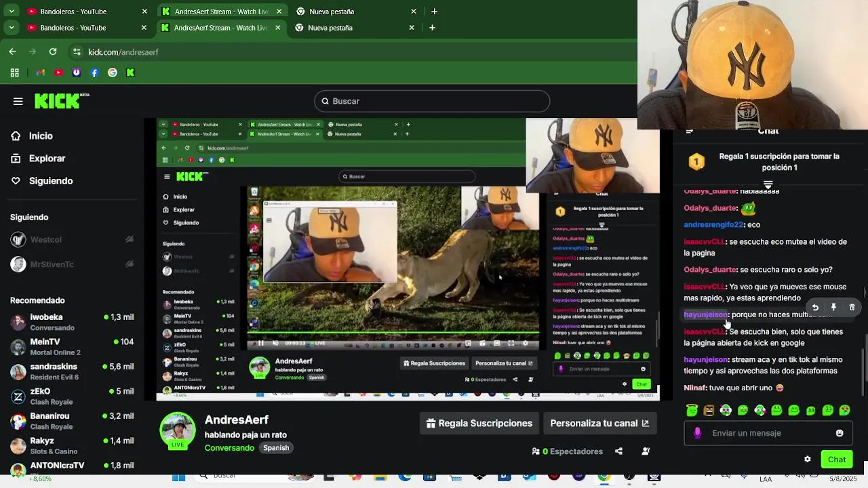This screenshot has height=488, width=868.
Task: Open the YouTube bookmark icon
Action: [58, 73]
